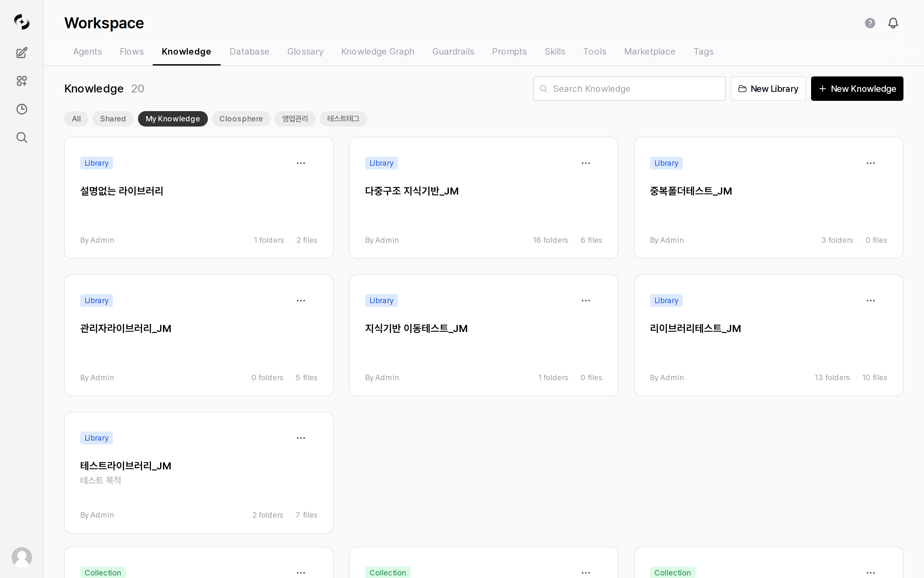
Task: Click '10 files' on 리이브러리테스트_JM card
Action: (x=874, y=378)
